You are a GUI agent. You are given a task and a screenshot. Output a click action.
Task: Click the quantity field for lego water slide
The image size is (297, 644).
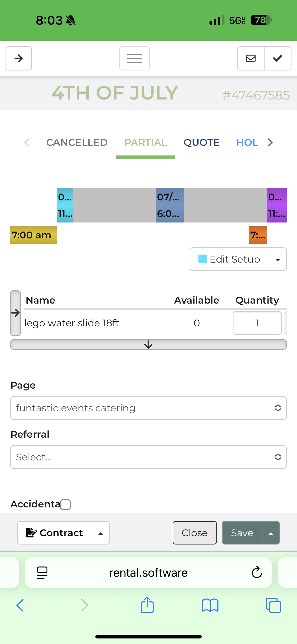257,323
